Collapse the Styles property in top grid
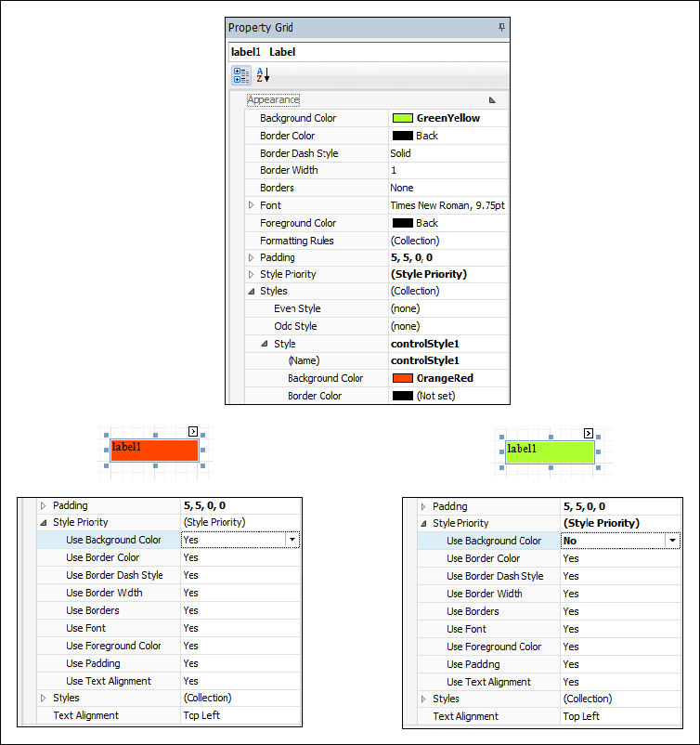The height and width of the screenshot is (745, 700). 252,292
